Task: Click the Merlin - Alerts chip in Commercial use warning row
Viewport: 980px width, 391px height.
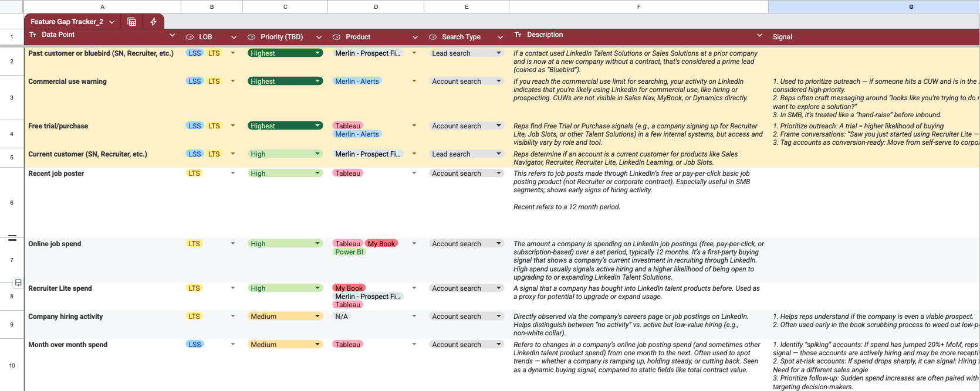Action: click(x=357, y=81)
